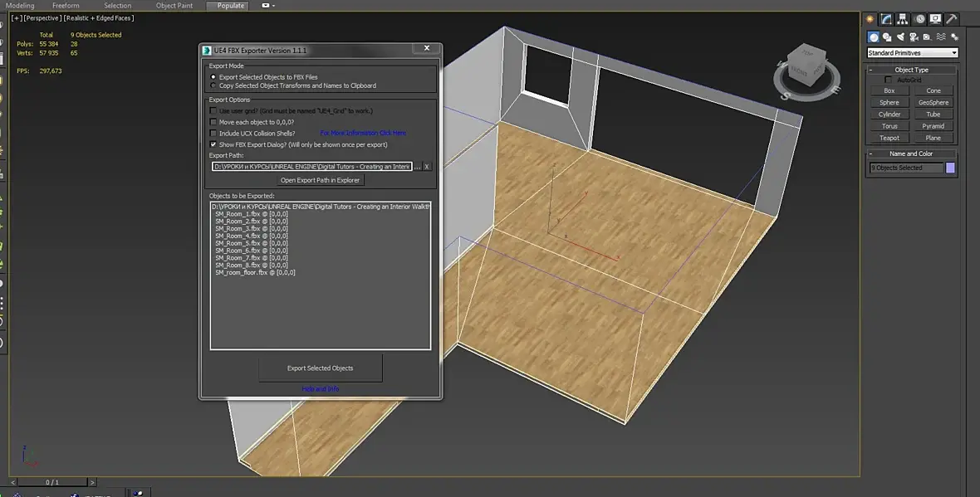
Task: Select the Space Warps category icon
Action: [x=941, y=37]
